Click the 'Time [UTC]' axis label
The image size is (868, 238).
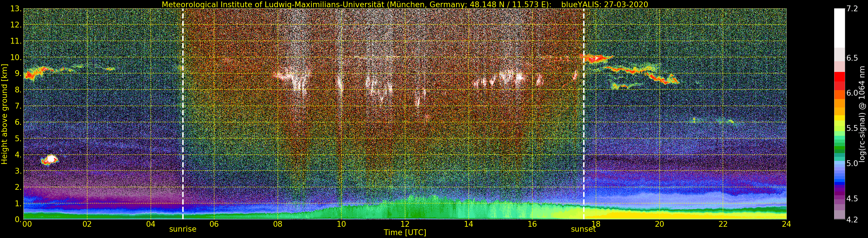pyautogui.click(x=405, y=233)
